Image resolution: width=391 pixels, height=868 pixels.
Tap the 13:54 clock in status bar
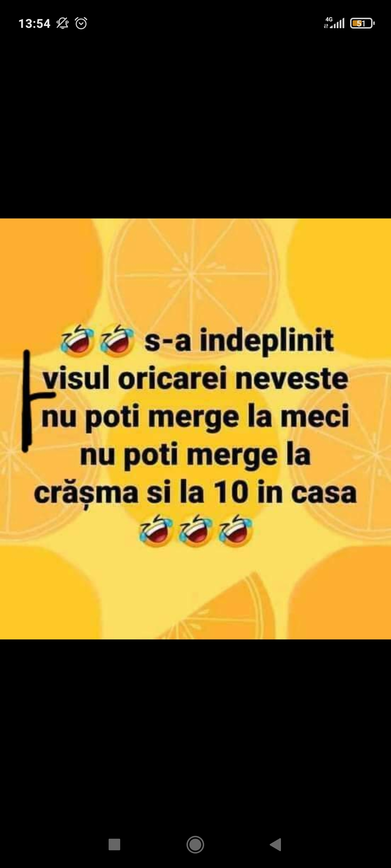[x=34, y=24]
